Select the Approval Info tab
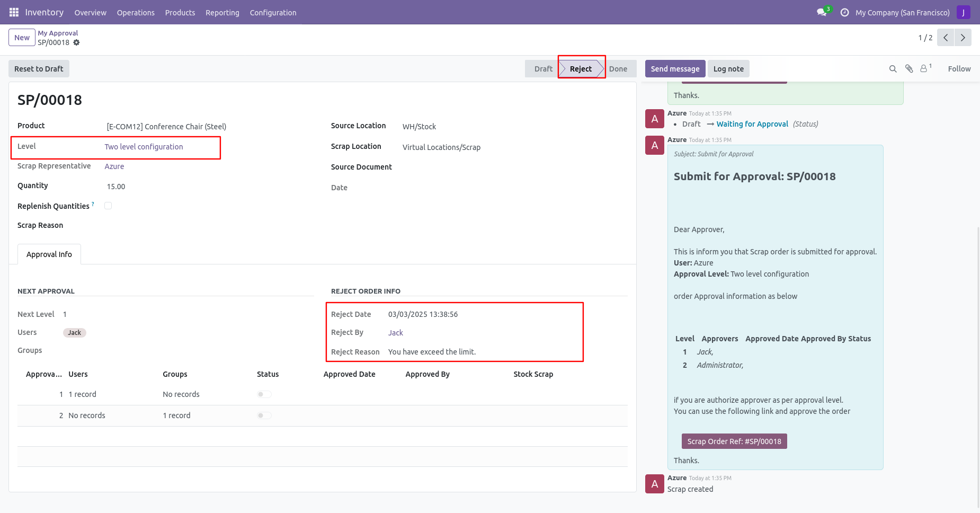The height and width of the screenshot is (513, 980). click(49, 254)
